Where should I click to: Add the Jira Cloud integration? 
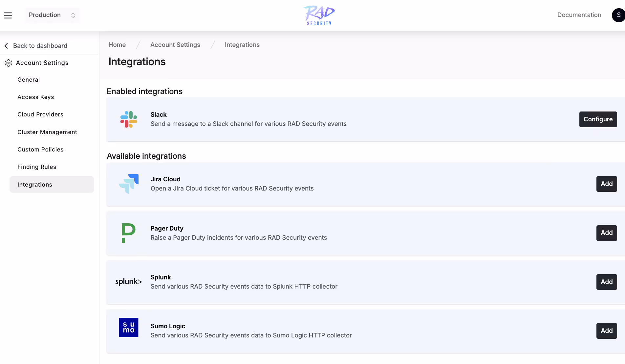[x=607, y=184]
